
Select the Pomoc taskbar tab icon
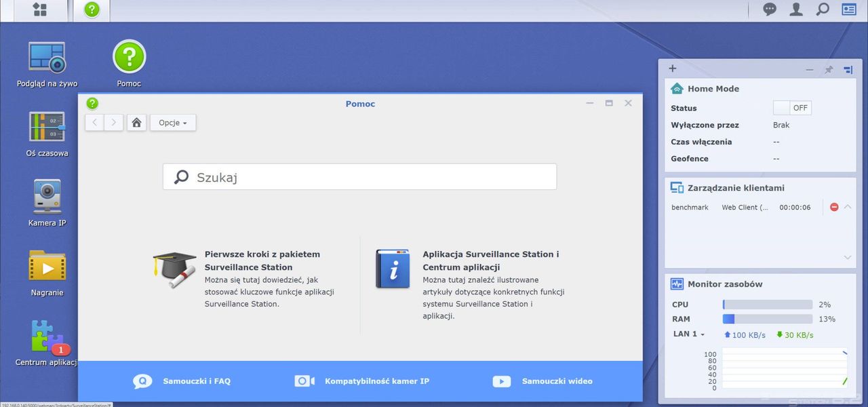[x=92, y=9]
